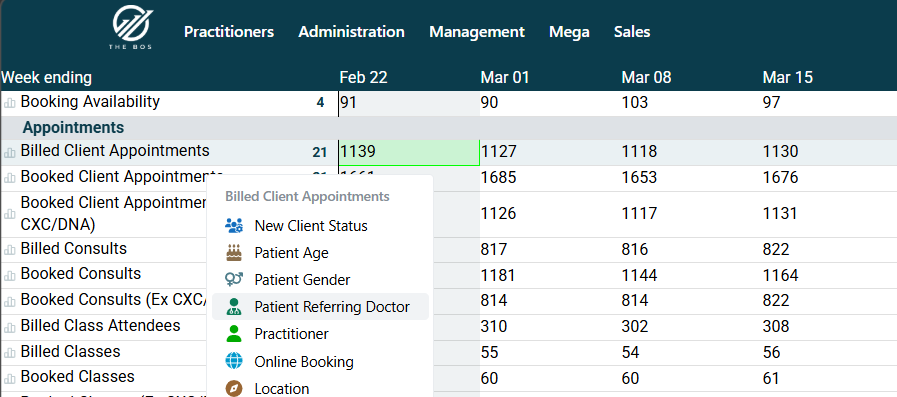Choose Patient Gender breakdown
The width and height of the screenshot is (897, 397).
[x=320, y=280]
